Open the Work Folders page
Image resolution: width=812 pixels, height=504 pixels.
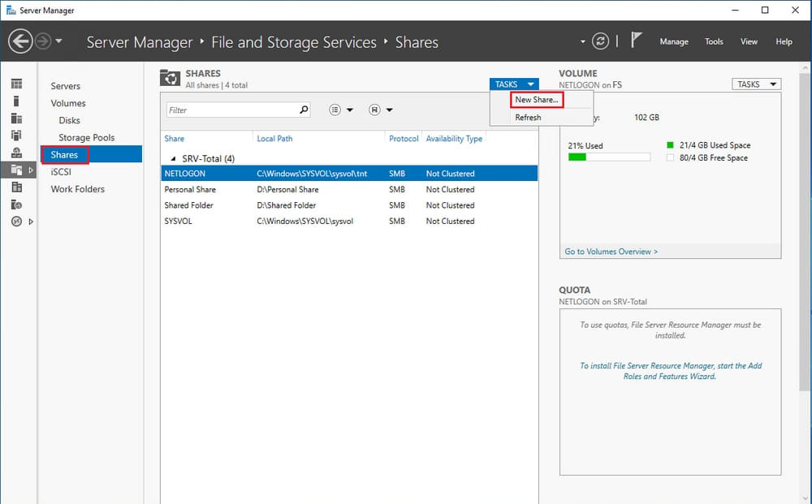(78, 189)
